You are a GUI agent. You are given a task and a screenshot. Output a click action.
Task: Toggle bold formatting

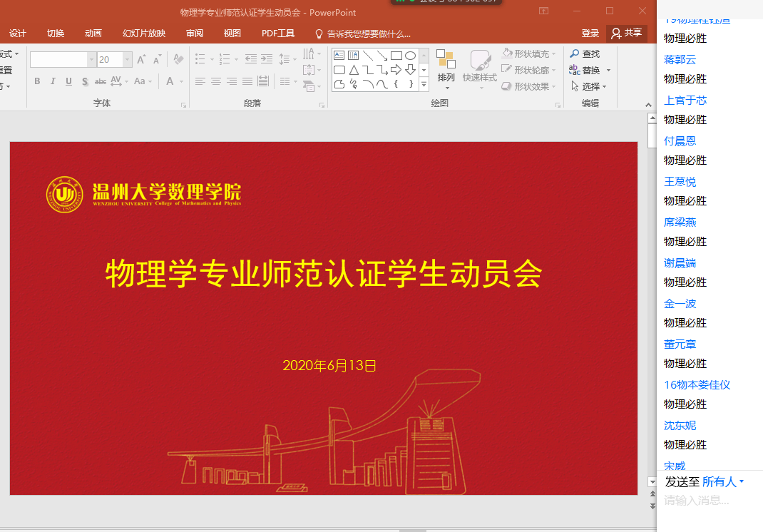point(37,81)
